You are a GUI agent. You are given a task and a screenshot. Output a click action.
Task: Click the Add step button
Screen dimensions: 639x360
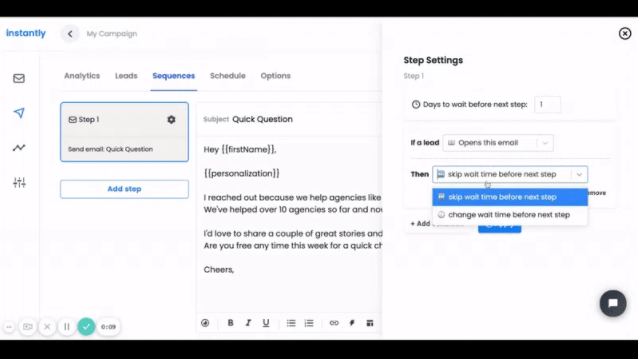coord(124,189)
